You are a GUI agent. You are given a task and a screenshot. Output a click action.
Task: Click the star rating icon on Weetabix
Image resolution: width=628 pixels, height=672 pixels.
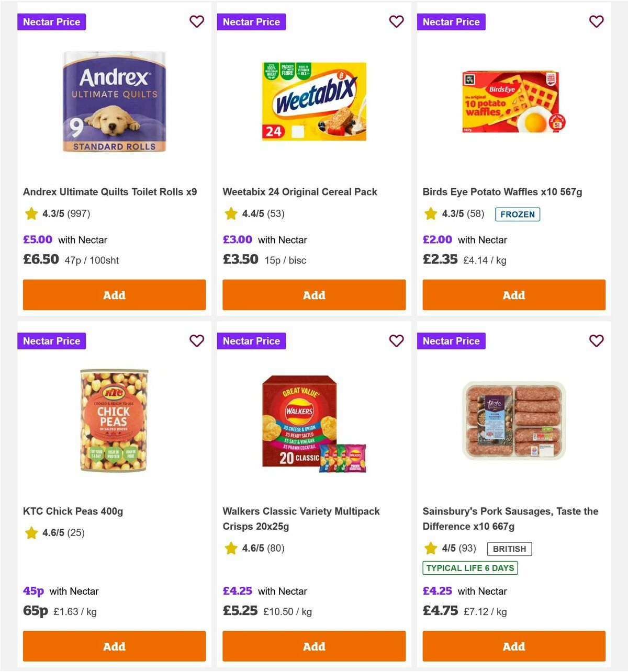[231, 213]
